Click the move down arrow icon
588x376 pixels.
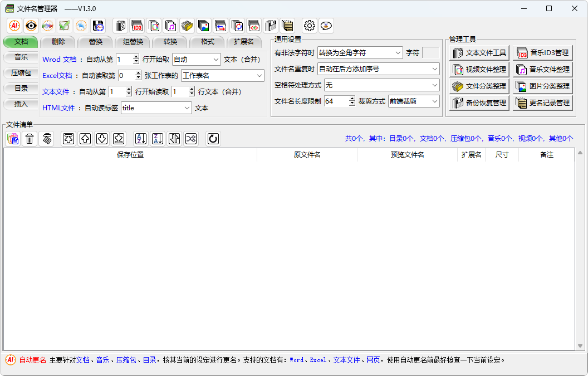click(102, 139)
